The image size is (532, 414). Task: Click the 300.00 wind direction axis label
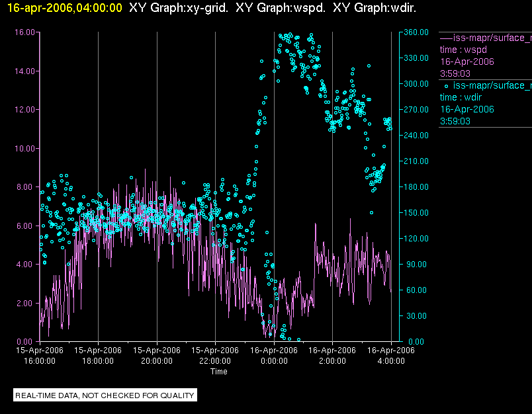[416, 84]
